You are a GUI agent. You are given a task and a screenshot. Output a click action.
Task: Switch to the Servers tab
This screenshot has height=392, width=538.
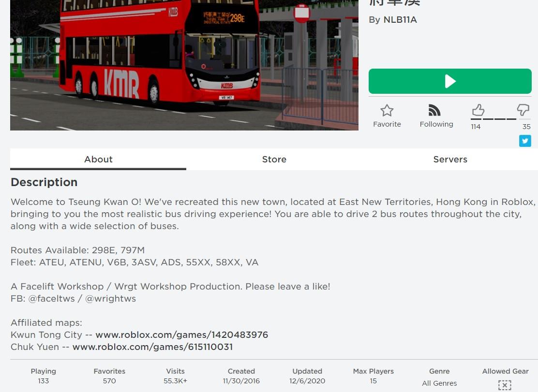point(450,160)
